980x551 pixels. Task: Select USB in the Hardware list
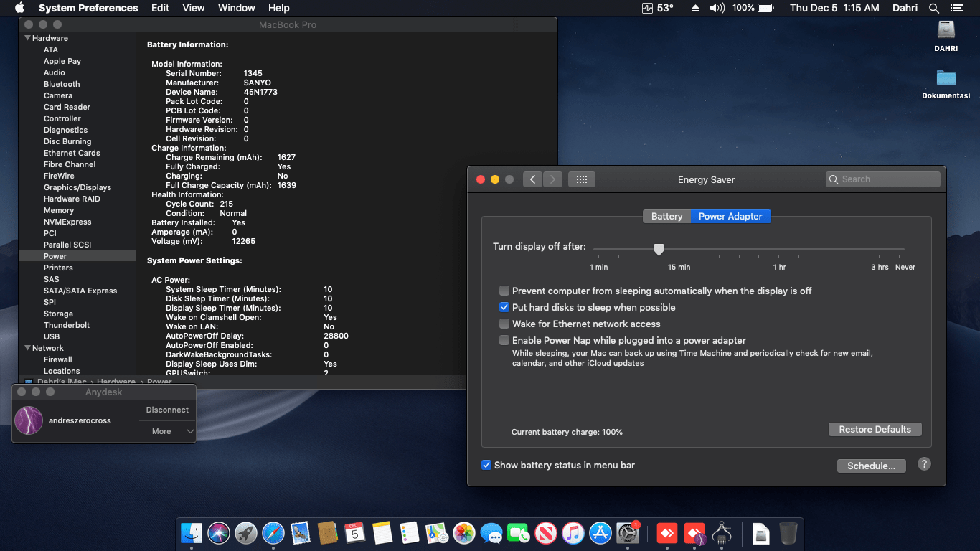(52, 336)
